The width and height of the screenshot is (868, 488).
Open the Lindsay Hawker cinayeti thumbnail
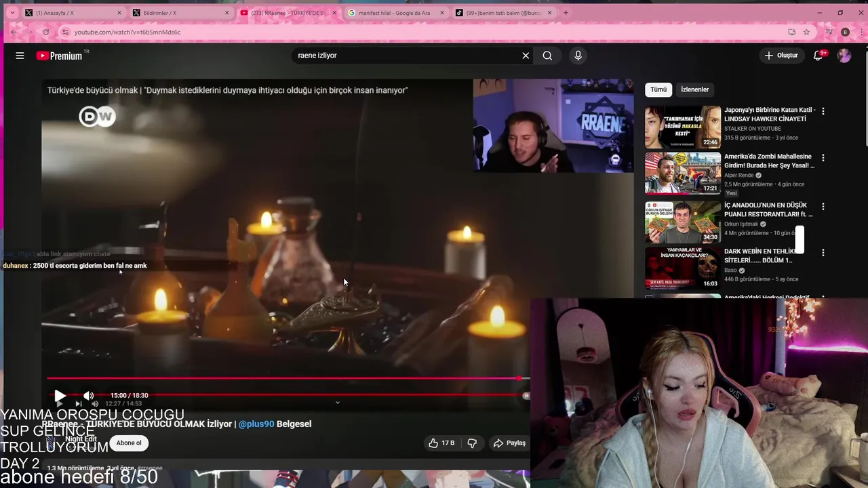pyautogui.click(x=683, y=127)
